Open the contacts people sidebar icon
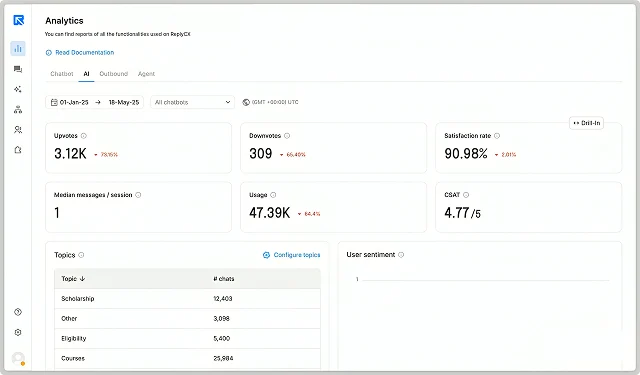Viewport: 640px width, 375px height. (18, 130)
